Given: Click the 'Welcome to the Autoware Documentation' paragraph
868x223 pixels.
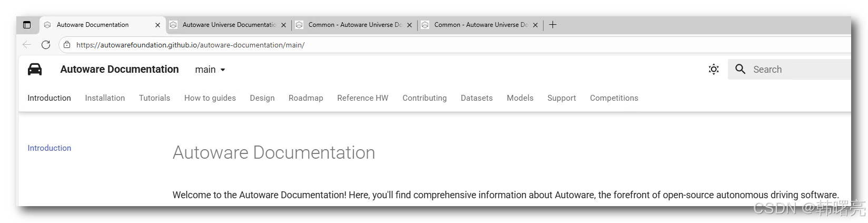Looking at the screenshot, I should [506, 195].
